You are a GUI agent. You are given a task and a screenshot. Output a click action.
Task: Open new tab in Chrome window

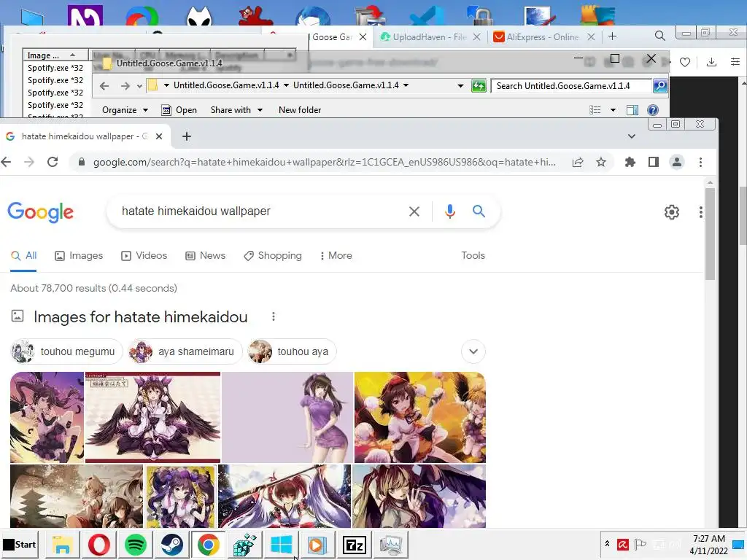click(x=187, y=136)
